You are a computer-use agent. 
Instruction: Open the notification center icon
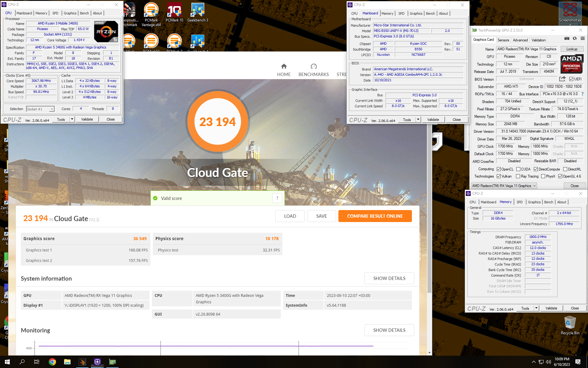(x=578, y=362)
